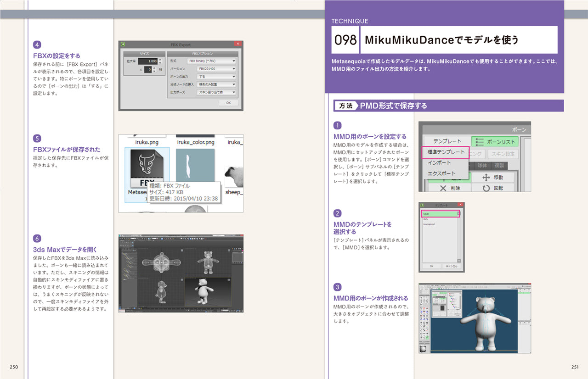
Task: Click the material sphere preview in Metasequoia
Action: (423, 349)
